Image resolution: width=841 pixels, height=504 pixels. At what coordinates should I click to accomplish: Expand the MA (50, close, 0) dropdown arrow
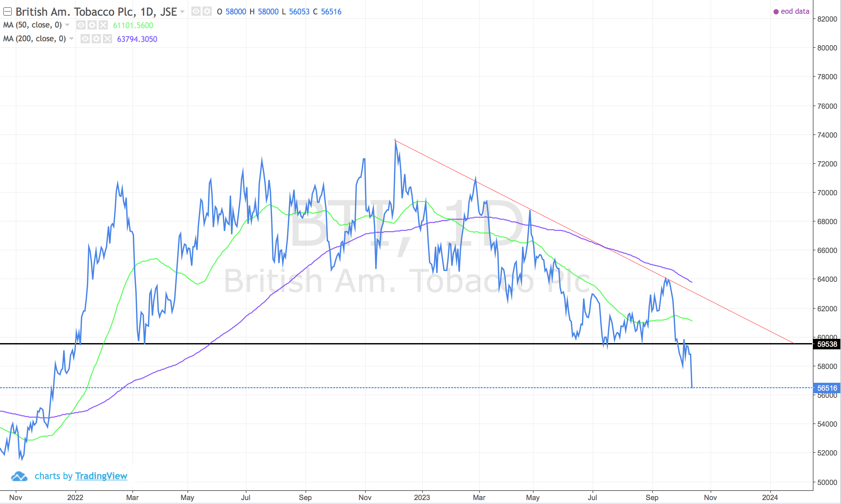(67, 25)
